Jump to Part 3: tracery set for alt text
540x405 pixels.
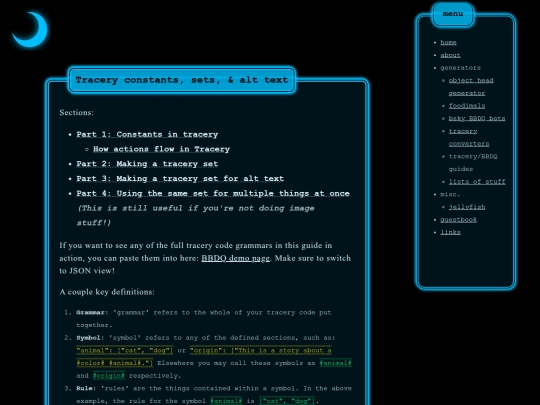(x=180, y=179)
